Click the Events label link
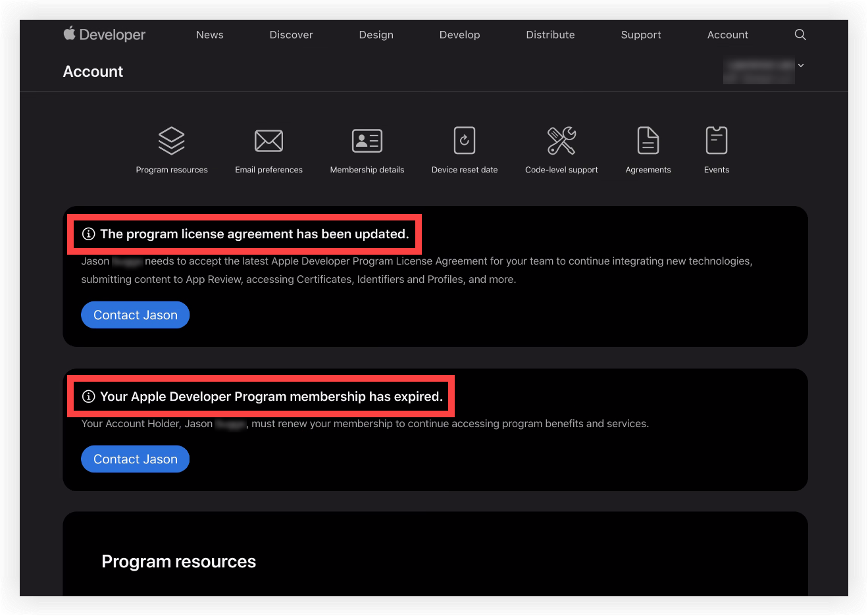The width and height of the screenshot is (868, 616). [717, 170]
